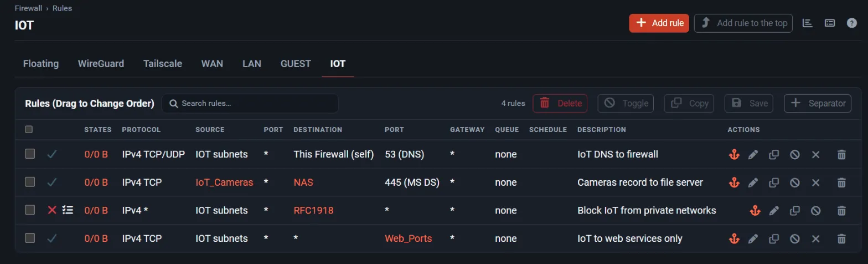Click X icon on Cameras record to file server row

[815, 182]
